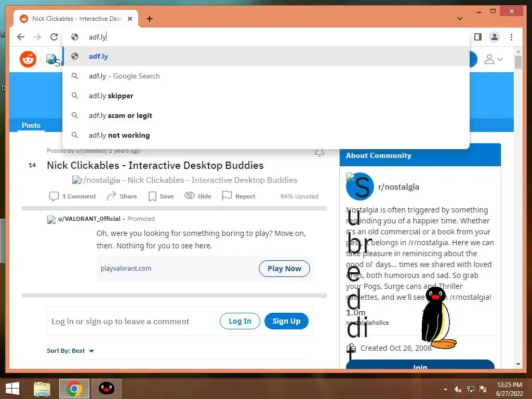Click the network tray icon
Viewport: 532px width, 399px height.
(x=471, y=389)
